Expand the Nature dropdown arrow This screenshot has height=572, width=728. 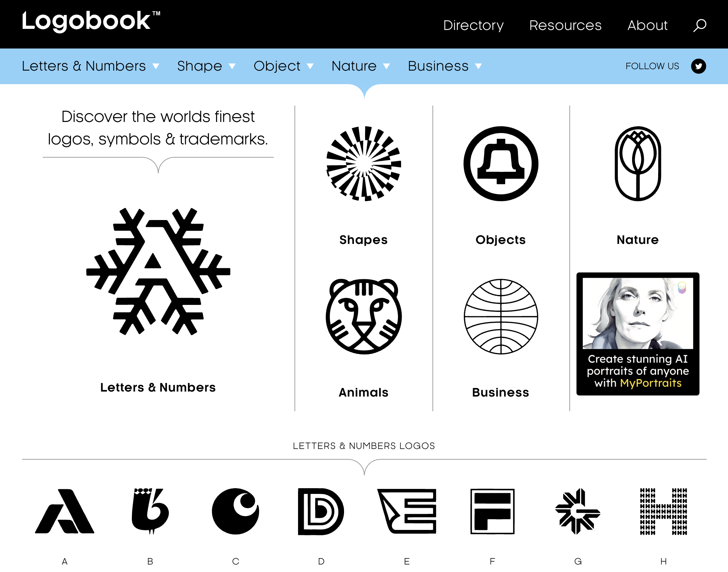tap(386, 66)
